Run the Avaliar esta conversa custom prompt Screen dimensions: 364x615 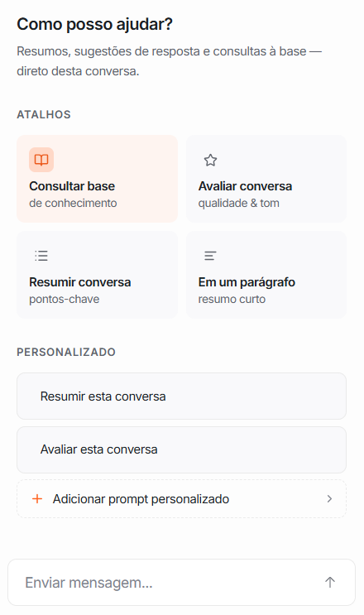coord(181,450)
